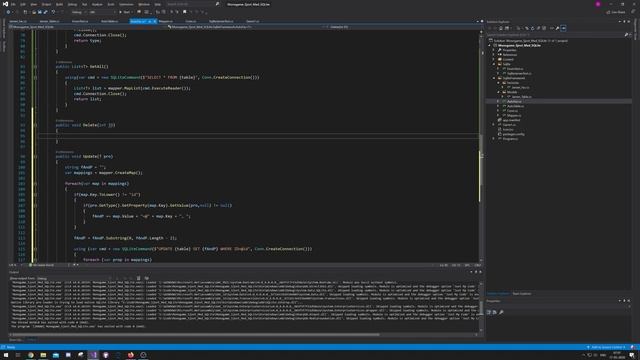
Task: Select Game1.cs in Solution Explorer
Action: coord(509,125)
